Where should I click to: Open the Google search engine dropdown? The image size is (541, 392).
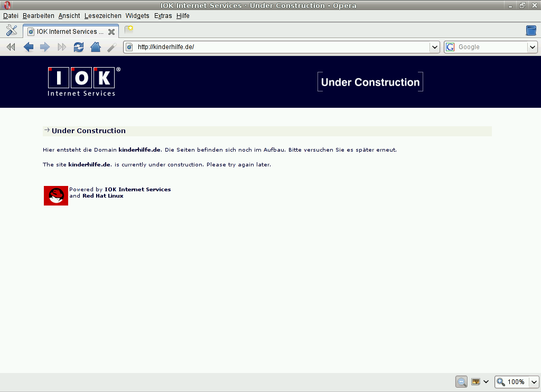point(532,47)
